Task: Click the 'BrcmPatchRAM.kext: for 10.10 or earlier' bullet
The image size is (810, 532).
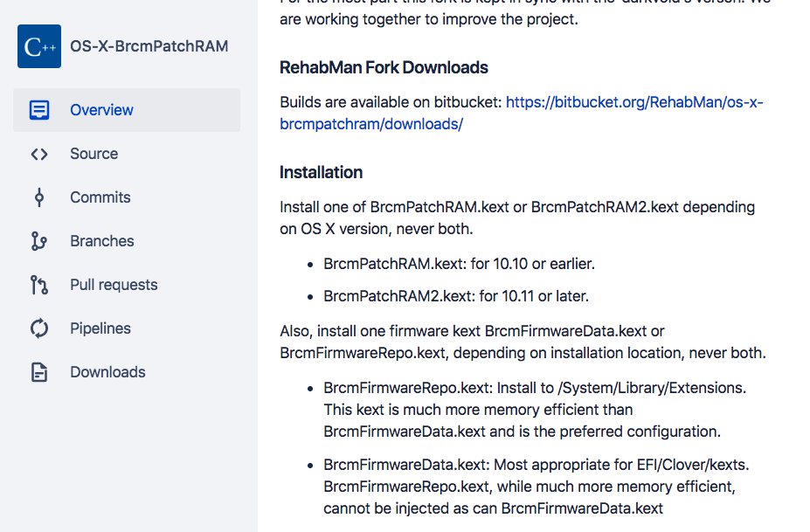Action: coord(460,264)
